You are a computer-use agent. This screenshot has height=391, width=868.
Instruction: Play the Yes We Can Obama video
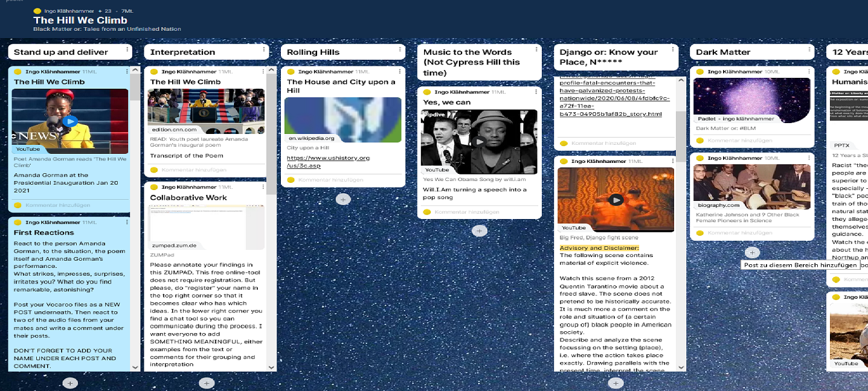point(479,142)
